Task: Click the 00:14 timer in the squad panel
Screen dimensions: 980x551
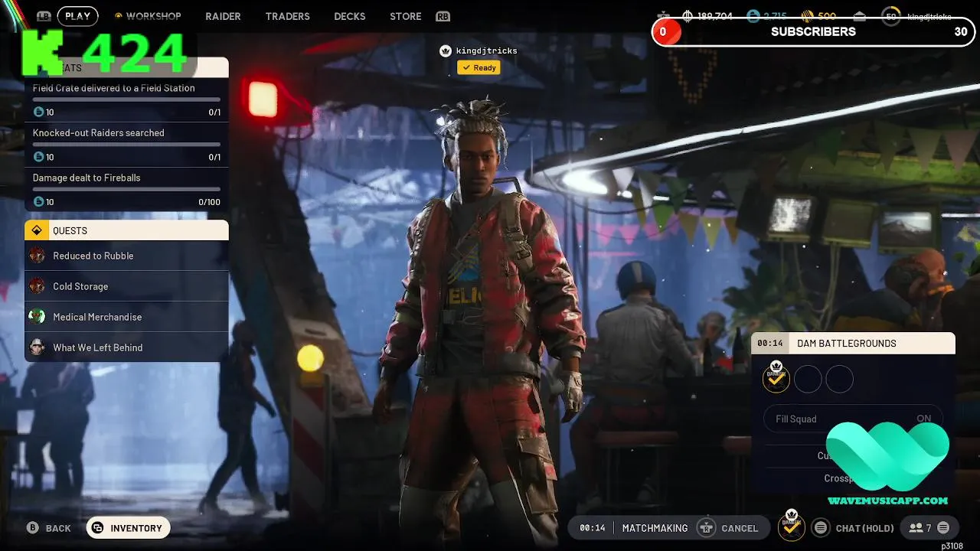Action: [770, 344]
